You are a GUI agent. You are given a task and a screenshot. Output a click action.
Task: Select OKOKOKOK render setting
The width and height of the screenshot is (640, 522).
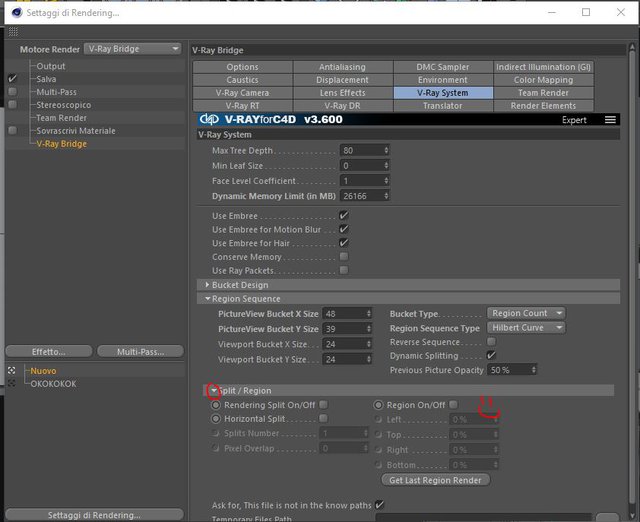pyautogui.click(x=53, y=384)
